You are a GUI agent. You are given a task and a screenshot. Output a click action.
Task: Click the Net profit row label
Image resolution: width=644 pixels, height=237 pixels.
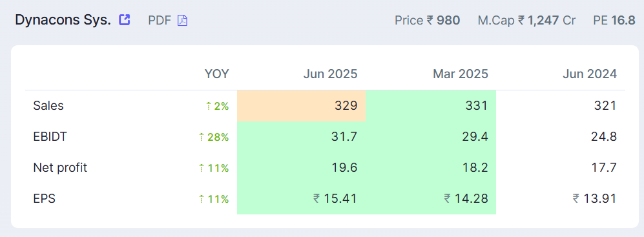click(60, 168)
